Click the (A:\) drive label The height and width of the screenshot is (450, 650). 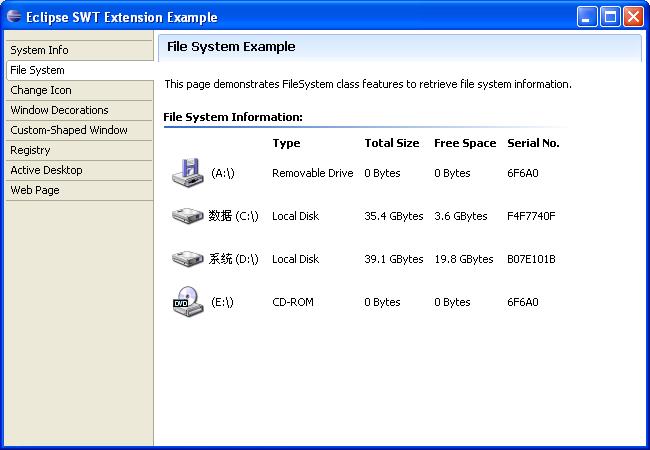pos(223,173)
